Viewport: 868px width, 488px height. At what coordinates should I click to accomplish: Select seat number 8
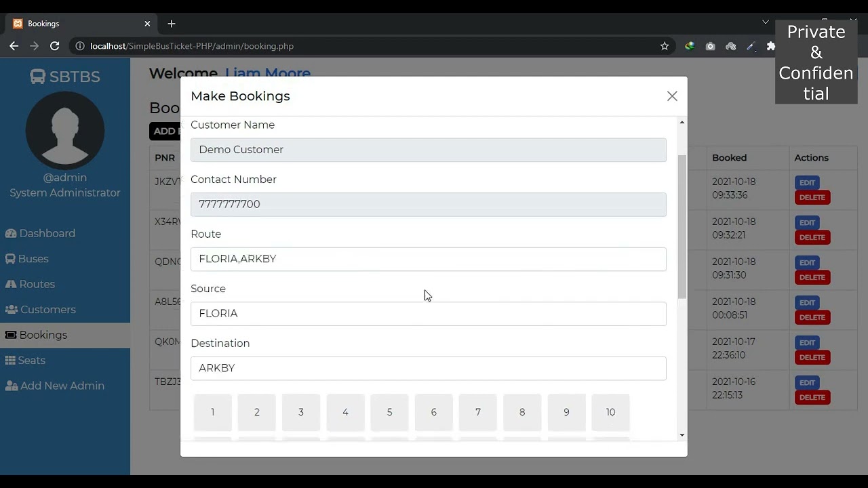(x=522, y=412)
